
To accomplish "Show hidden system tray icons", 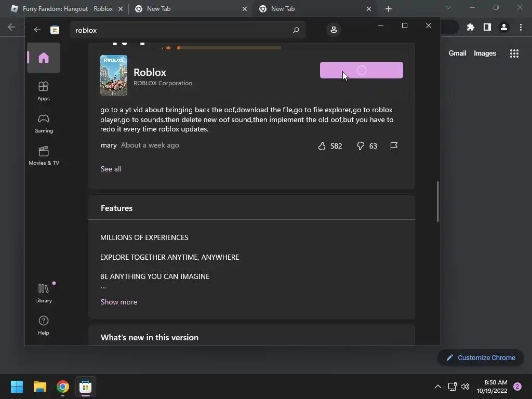I will [x=437, y=387].
